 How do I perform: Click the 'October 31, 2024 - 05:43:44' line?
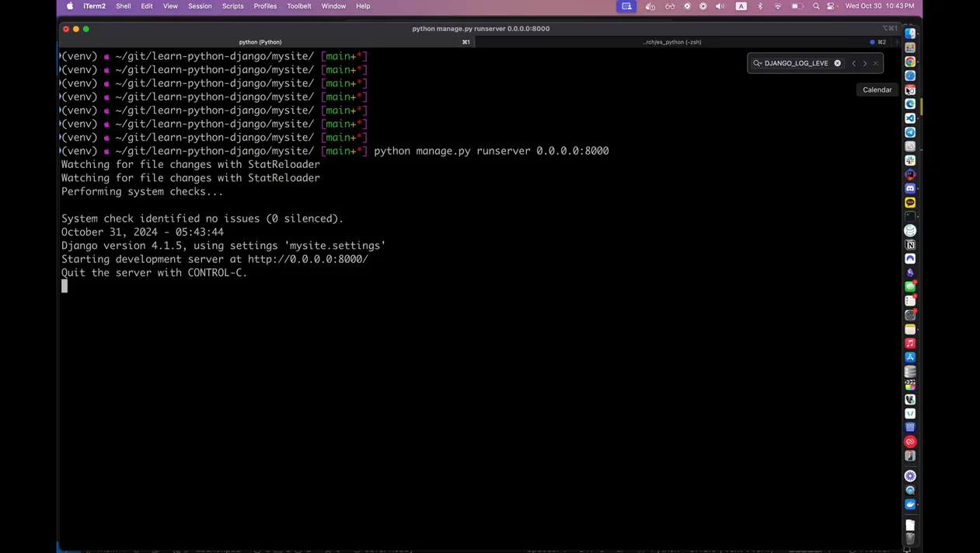142,232
